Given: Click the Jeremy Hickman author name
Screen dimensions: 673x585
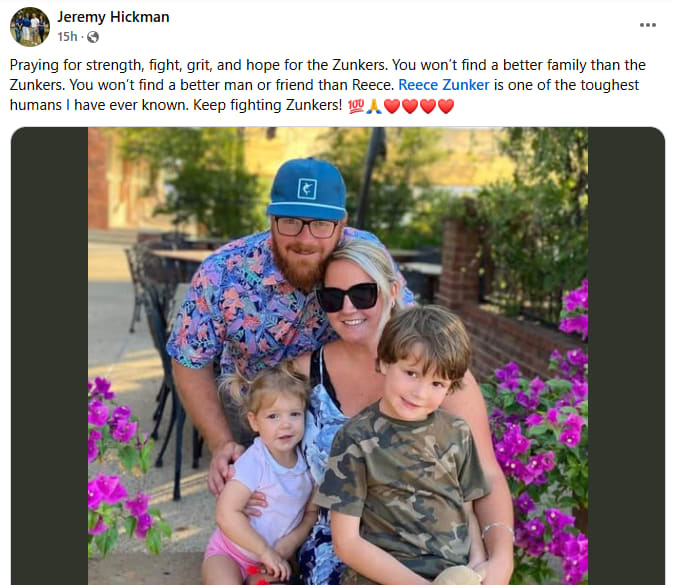Looking at the screenshot, I should (113, 17).
